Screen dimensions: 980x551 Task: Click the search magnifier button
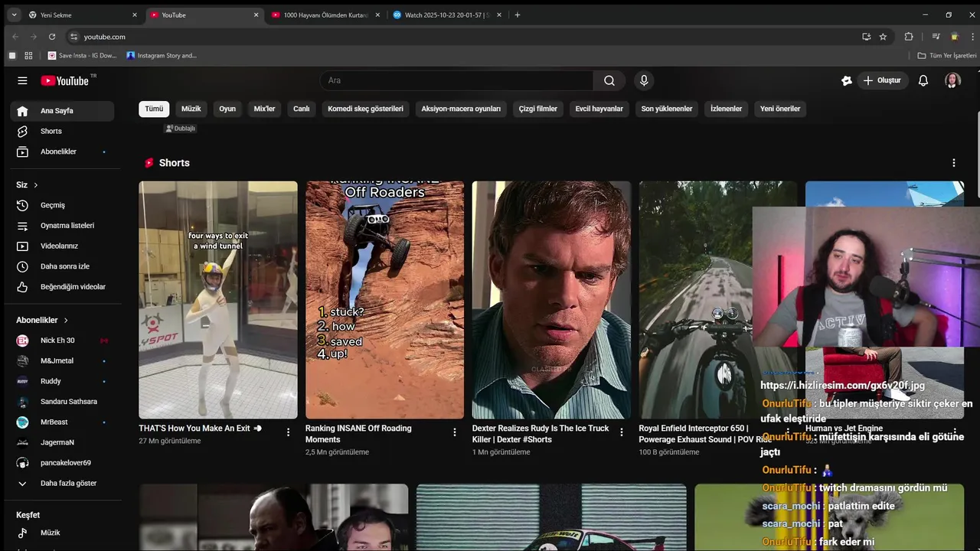(609, 80)
